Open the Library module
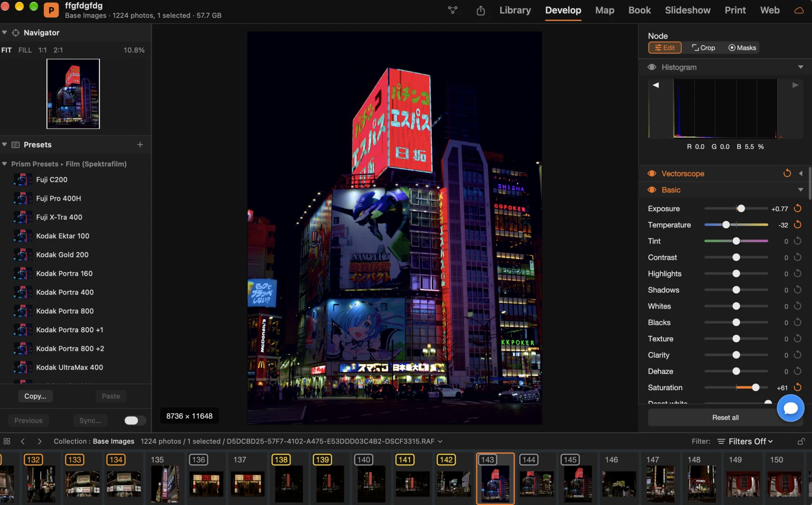 pyautogui.click(x=515, y=10)
